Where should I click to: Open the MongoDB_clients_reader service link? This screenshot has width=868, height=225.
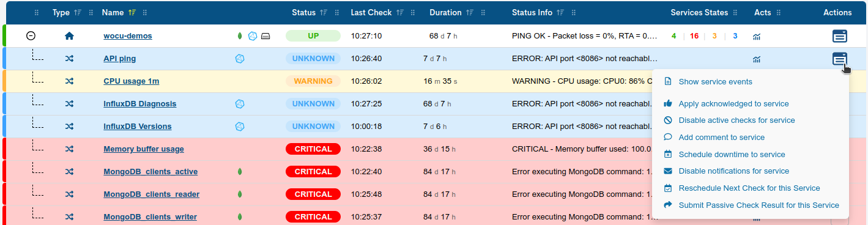(x=152, y=194)
